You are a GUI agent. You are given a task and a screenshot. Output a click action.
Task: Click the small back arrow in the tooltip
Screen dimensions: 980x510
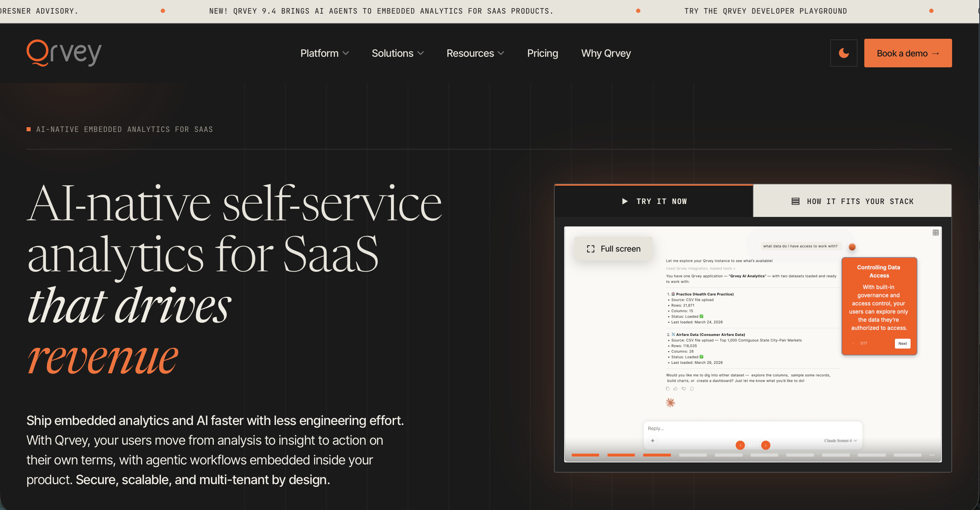point(853,343)
